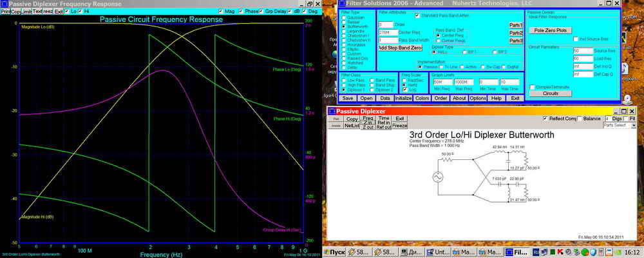The height and width of the screenshot is (258, 644).
Task: Open the Пуск start button
Action: tap(334, 252)
